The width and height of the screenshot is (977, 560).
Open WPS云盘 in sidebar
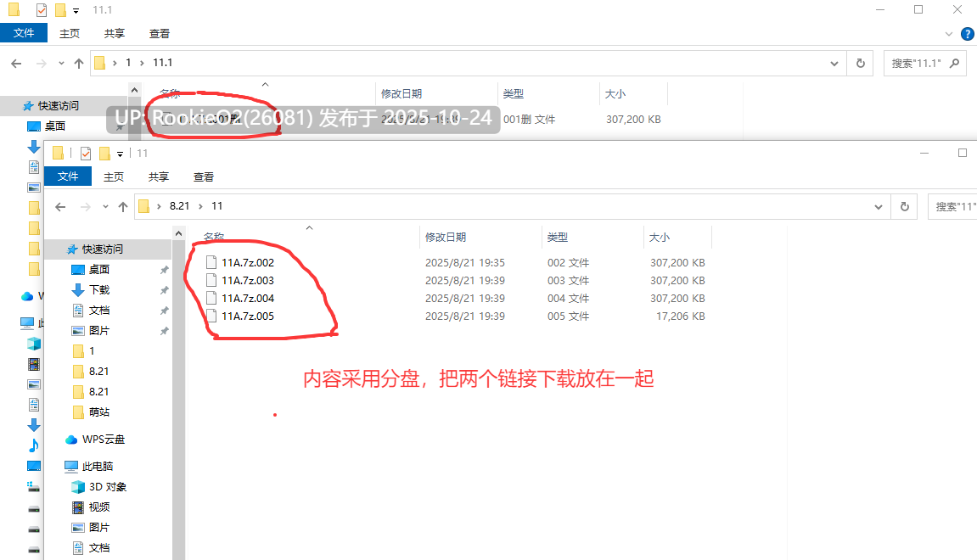[x=104, y=440]
